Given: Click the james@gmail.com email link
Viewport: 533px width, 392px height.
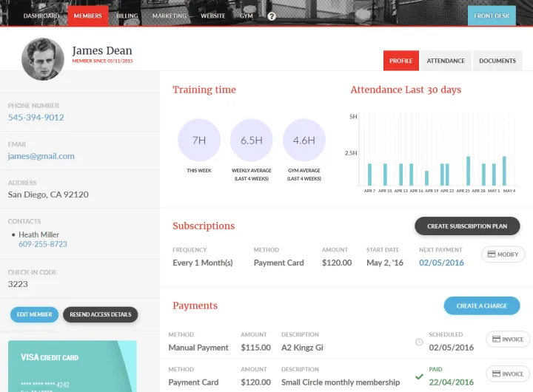Looking at the screenshot, I should pos(41,156).
